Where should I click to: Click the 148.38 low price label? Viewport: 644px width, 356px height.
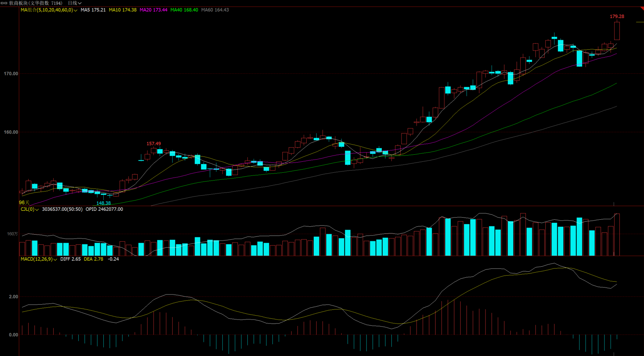coord(104,203)
